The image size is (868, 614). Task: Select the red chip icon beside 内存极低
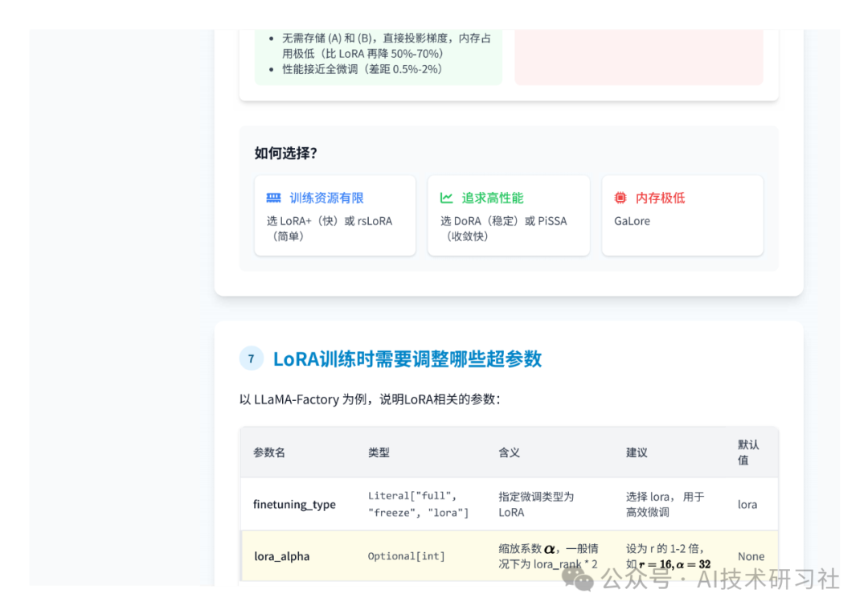pyautogui.click(x=619, y=198)
